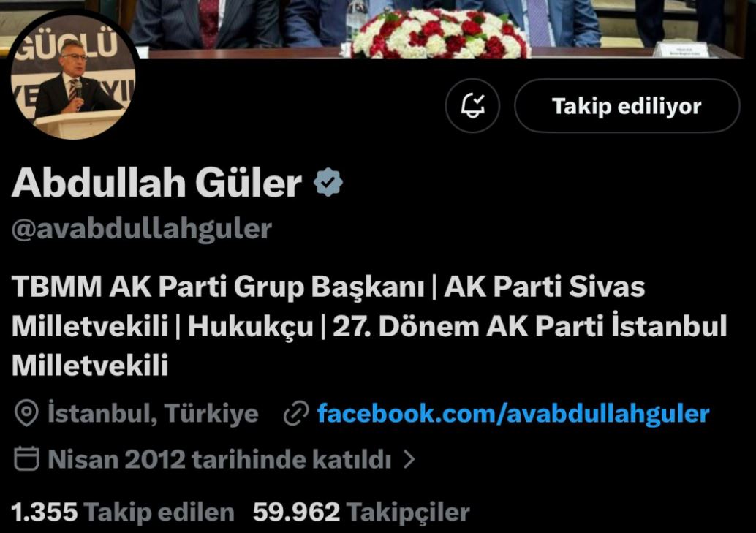The image size is (756, 533).
Task: Toggle the notification bell for this account
Action: click(x=472, y=105)
